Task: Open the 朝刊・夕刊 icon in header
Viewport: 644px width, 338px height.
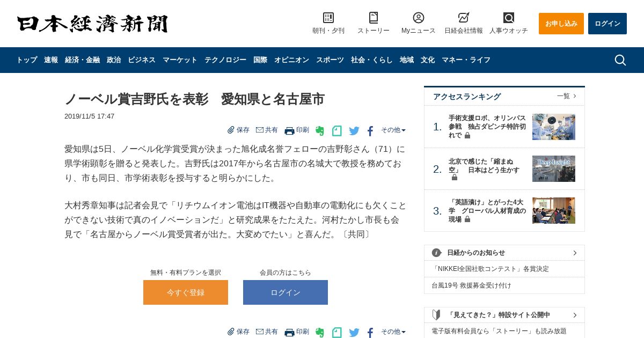Action: pos(328,18)
